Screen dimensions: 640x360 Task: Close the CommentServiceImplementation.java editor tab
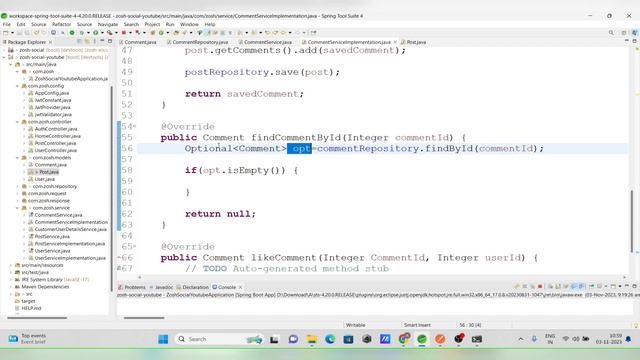[x=395, y=42]
